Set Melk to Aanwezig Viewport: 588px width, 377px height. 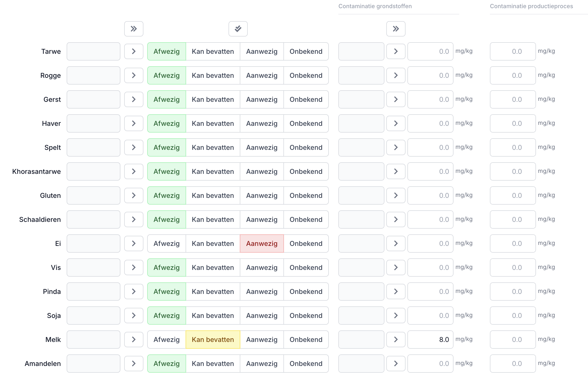click(262, 339)
